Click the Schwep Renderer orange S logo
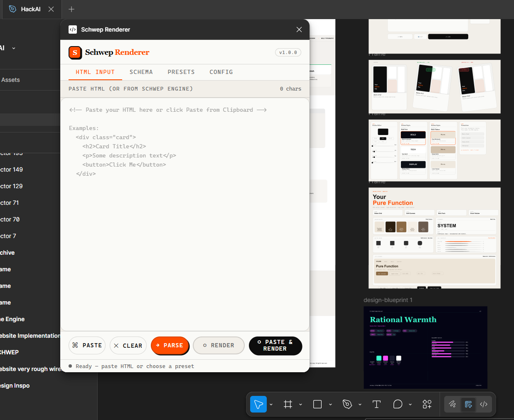Image resolution: width=514 pixels, height=420 pixels. tap(75, 52)
